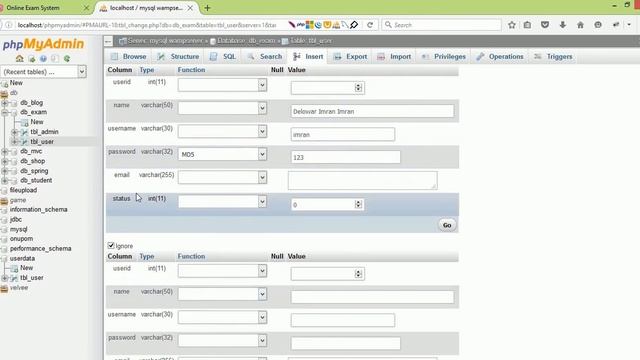
Task: Open the Operations tab
Action: point(500,57)
